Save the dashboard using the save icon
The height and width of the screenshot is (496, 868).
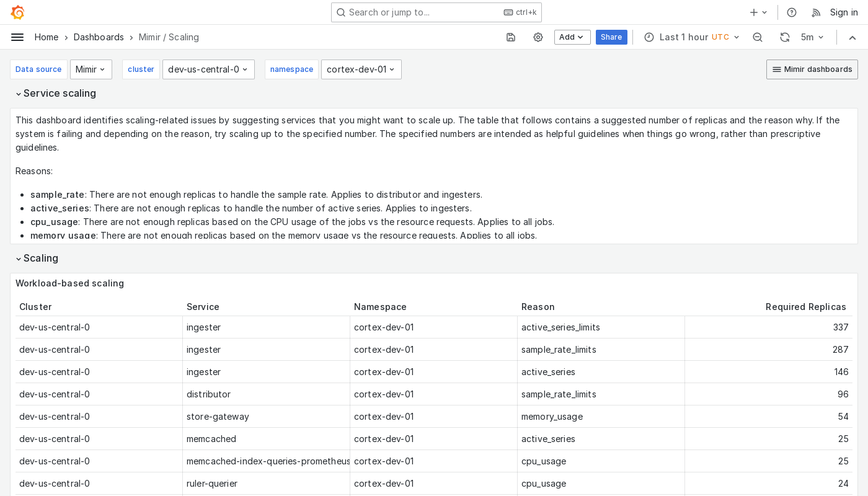click(x=511, y=37)
